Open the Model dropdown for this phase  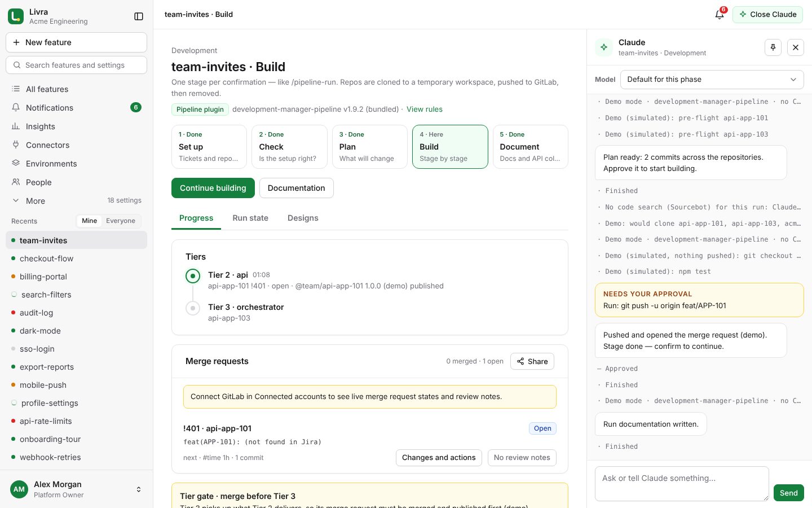[712, 80]
